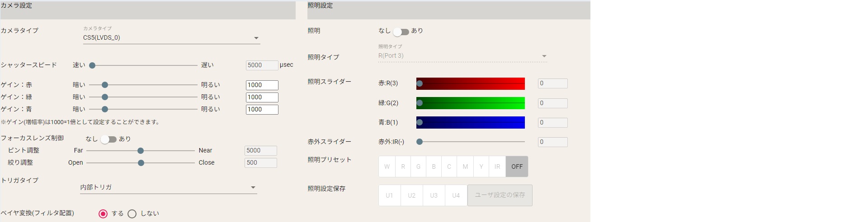Toggle the フォーカスレンズ制御 switch
The height and width of the screenshot is (222, 868).
[108, 139]
